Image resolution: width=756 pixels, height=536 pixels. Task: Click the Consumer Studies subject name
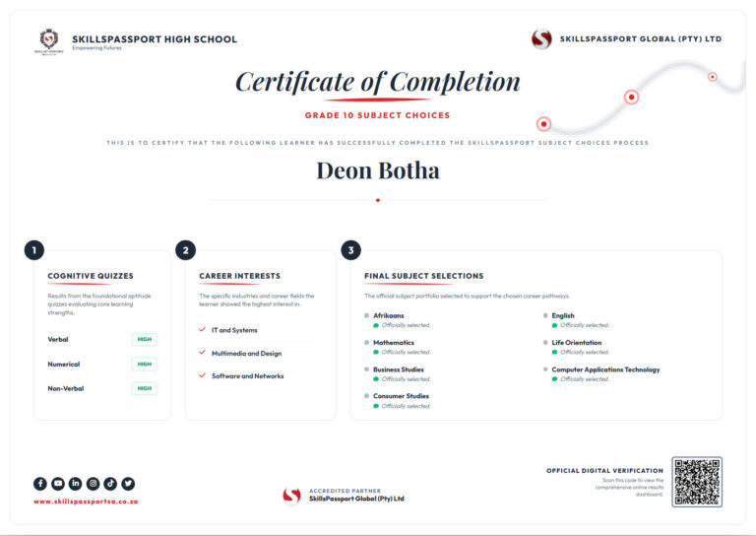(402, 396)
